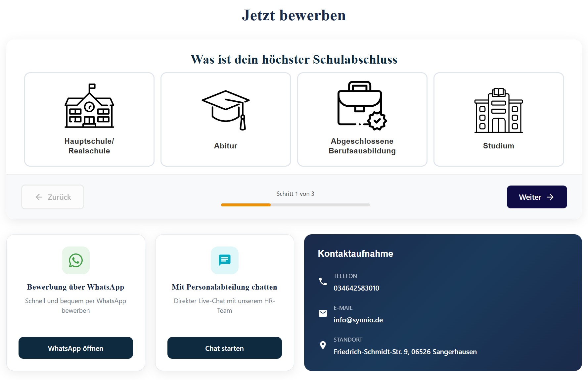Open the info@synnio.de email address
This screenshot has width=588, height=380.
click(x=358, y=320)
